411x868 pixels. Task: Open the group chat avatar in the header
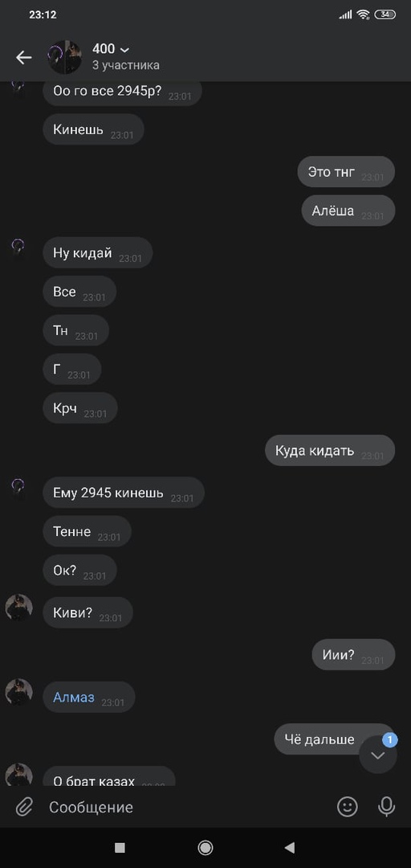65,57
